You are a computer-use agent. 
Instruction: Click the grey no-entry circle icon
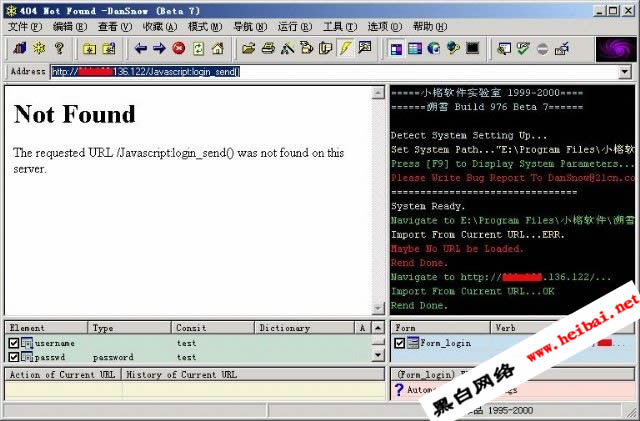pos(542,49)
